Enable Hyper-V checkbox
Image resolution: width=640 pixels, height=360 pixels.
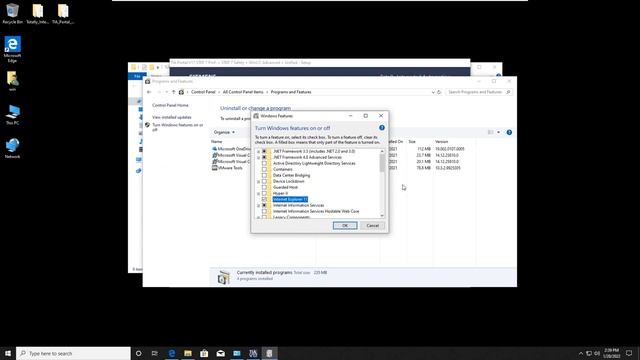(264, 193)
